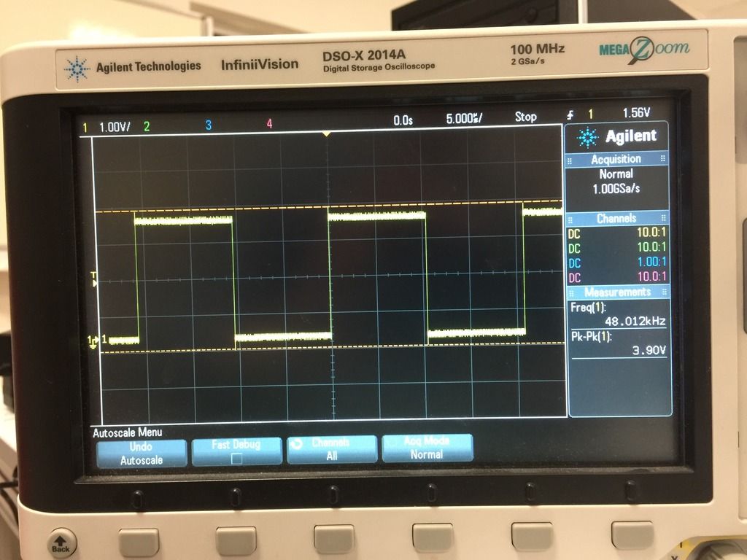Click the Agilent starburst logo in the sidebar
This screenshot has height=560, width=747.
(x=588, y=137)
